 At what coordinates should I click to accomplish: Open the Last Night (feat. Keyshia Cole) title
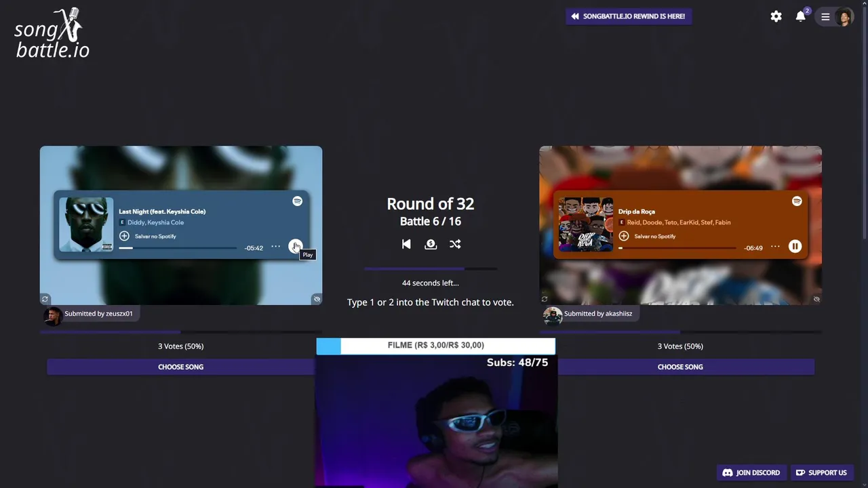(x=162, y=211)
